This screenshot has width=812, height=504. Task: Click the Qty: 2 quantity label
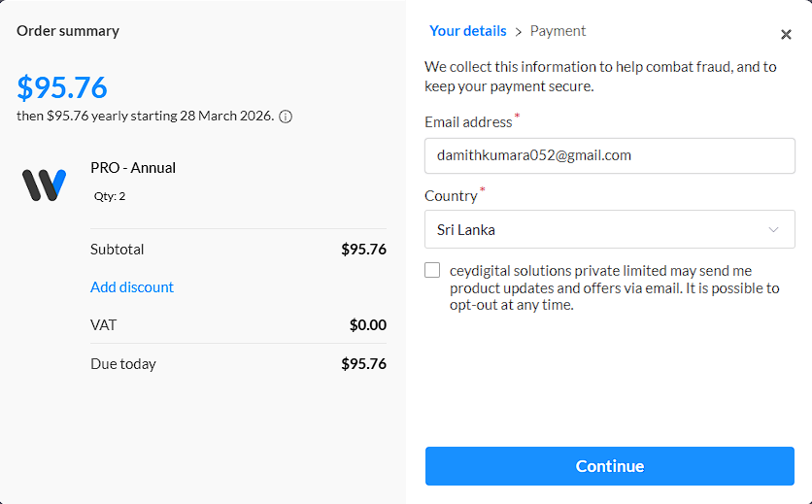(110, 196)
